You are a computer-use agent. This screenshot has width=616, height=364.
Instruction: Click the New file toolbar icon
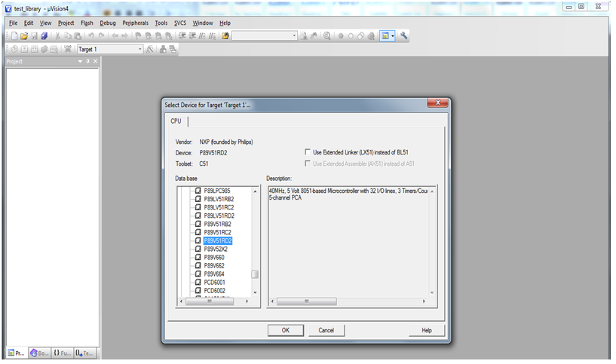coord(14,36)
